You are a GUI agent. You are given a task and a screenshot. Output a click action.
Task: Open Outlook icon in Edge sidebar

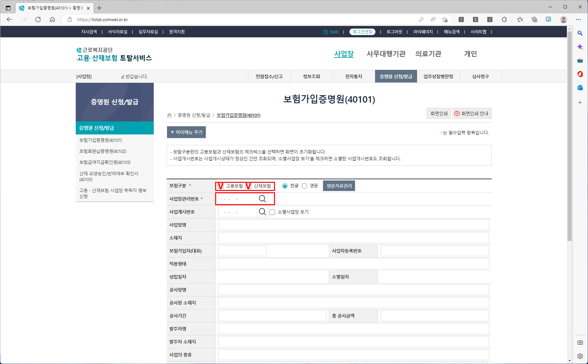(x=580, y=88)
